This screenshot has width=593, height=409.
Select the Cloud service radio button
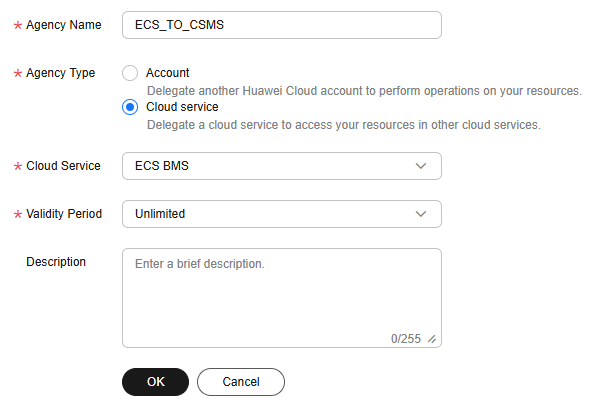point(130,107)
